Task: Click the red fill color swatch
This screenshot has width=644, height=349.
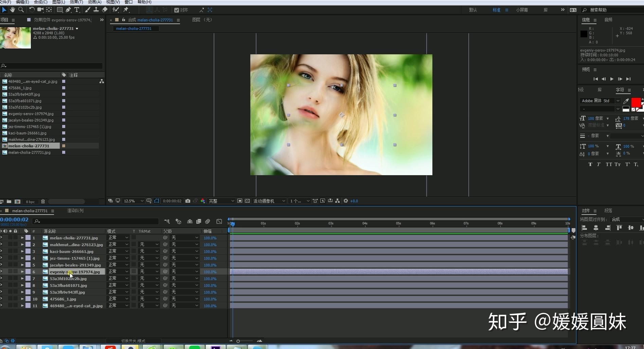Action: 636,102
